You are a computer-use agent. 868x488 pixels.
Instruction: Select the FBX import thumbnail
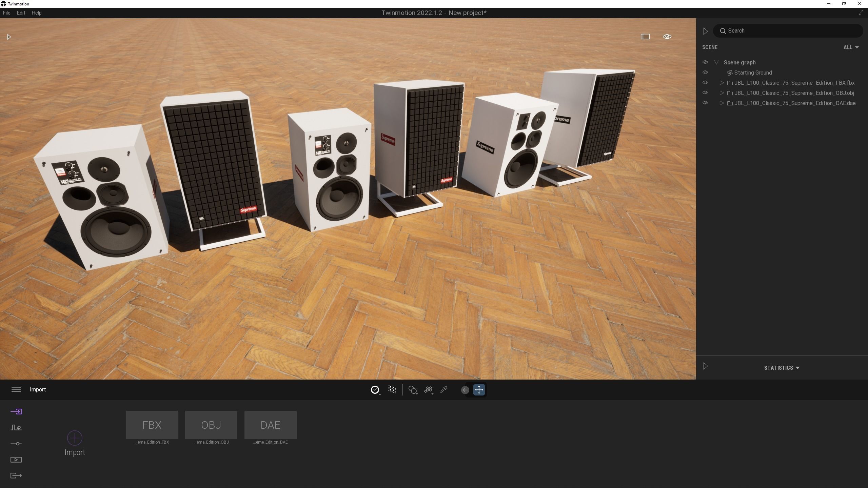[x=152, y=425]
